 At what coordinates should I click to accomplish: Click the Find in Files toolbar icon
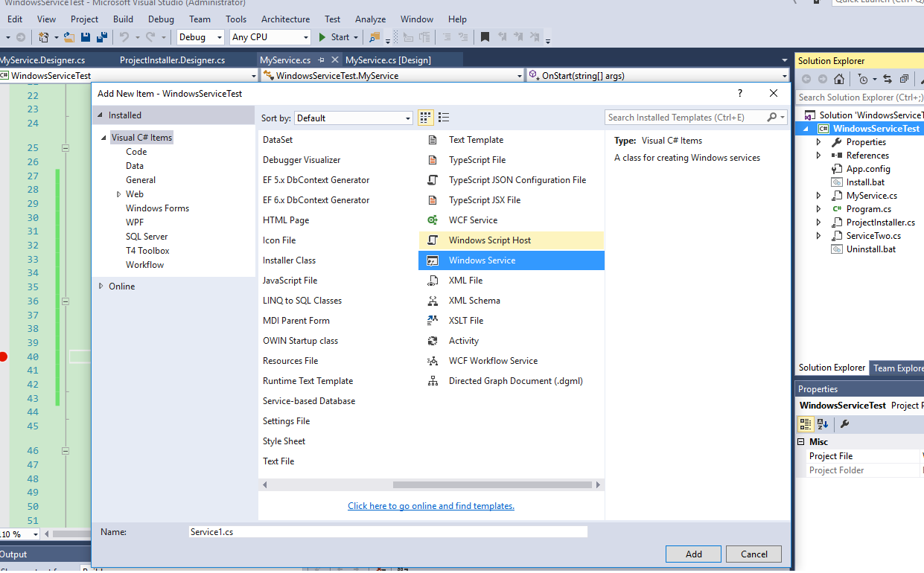point(375,37)
